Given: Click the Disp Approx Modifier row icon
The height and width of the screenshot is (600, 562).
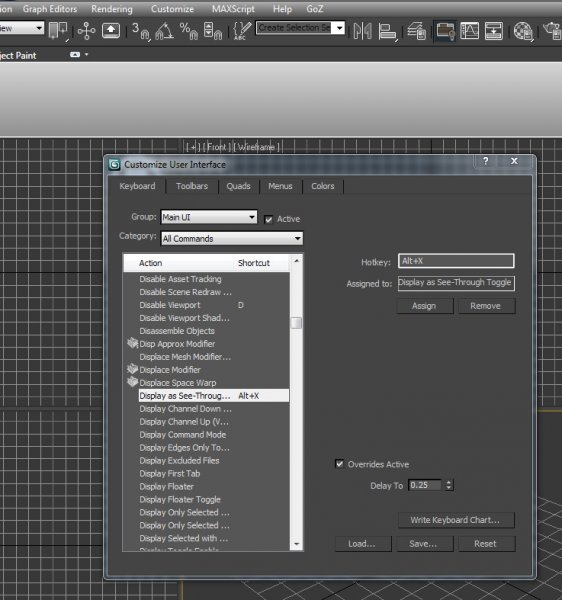Looking at the screenshot, I should [132, 343].
